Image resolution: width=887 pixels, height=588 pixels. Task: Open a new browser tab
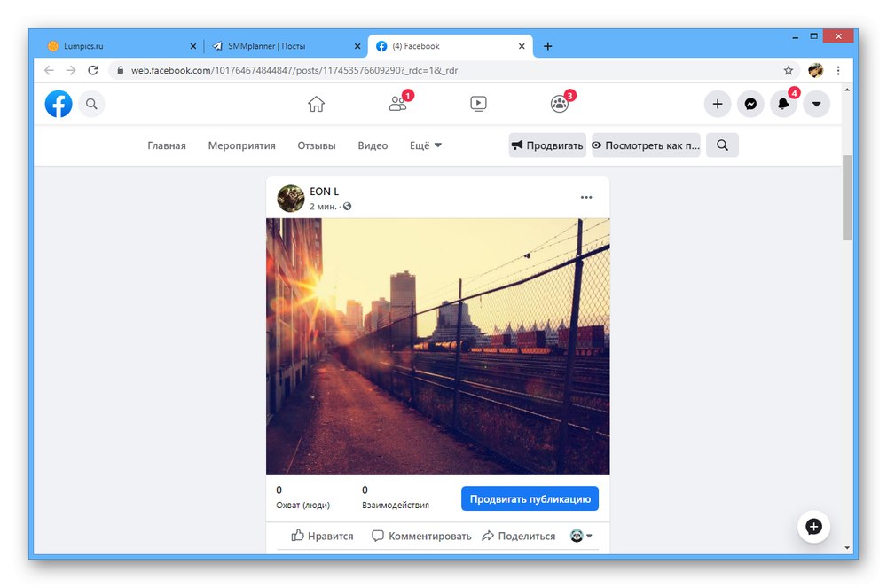click(547, 46)
